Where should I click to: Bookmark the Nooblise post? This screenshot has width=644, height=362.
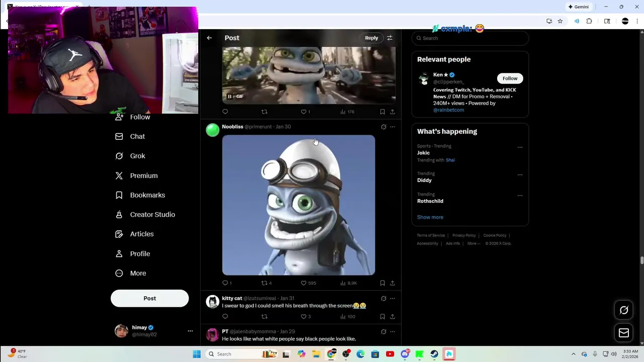coord(382,283)
